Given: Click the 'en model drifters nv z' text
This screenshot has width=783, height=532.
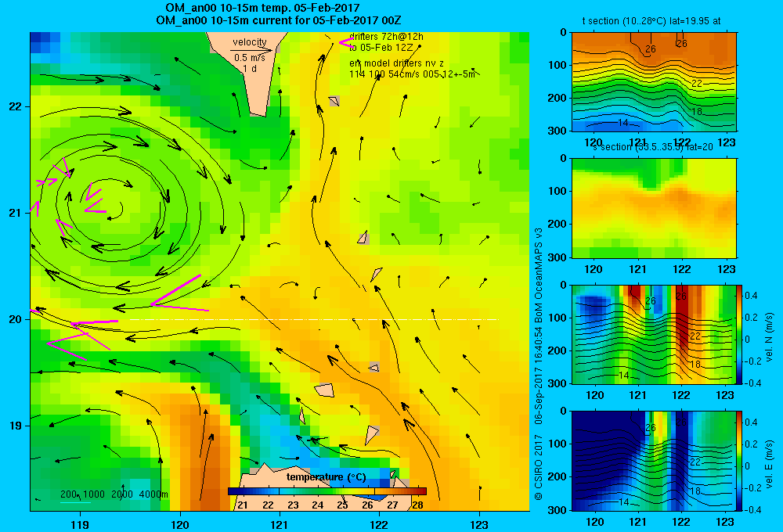Looking at the screenshot, I should pos(396,63).
